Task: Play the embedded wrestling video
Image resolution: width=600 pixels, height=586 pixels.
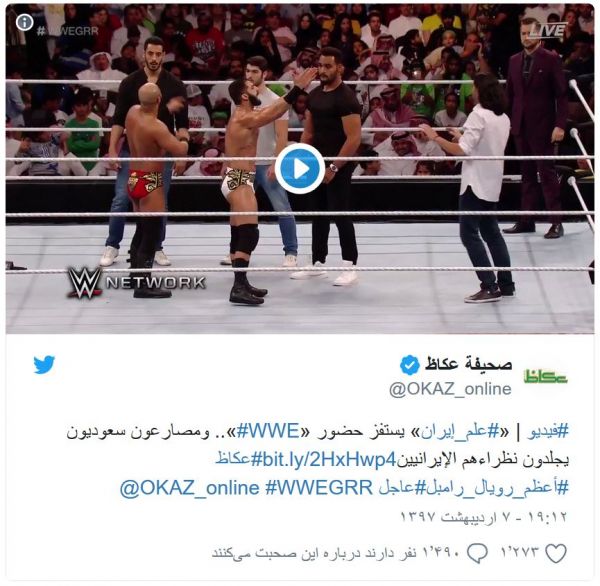Action: click(x=300, y=168)
